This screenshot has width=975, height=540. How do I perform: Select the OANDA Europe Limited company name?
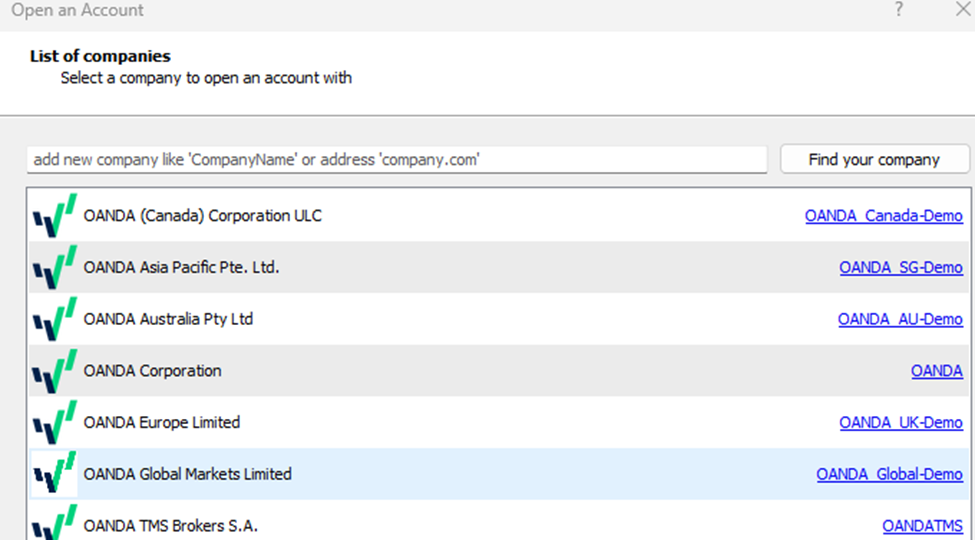162,423
